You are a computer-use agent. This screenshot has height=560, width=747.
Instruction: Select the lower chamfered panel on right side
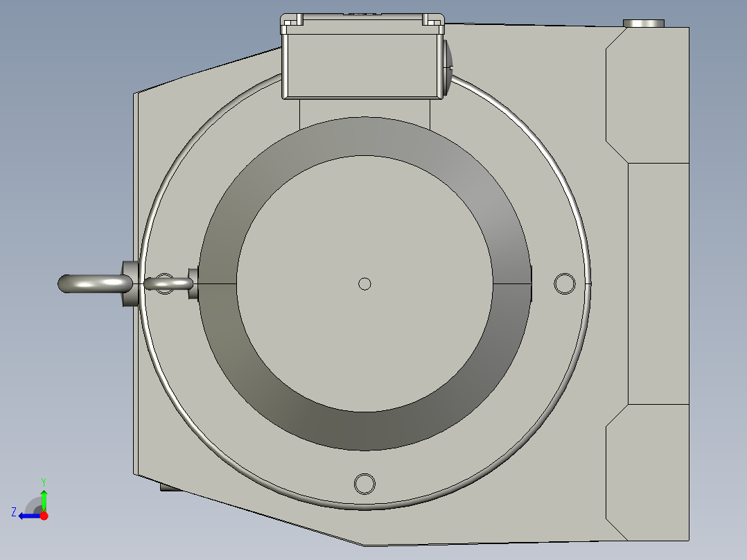coord(647,472)
